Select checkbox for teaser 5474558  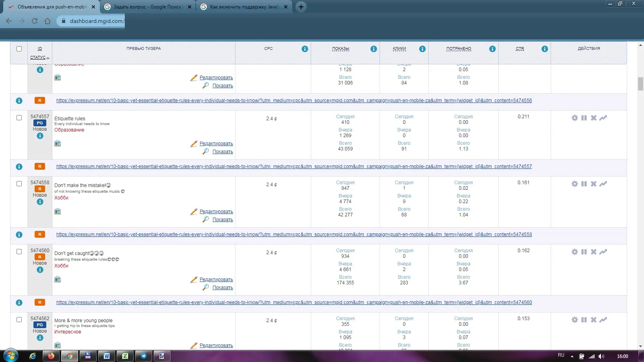click(x=19, y=184)
